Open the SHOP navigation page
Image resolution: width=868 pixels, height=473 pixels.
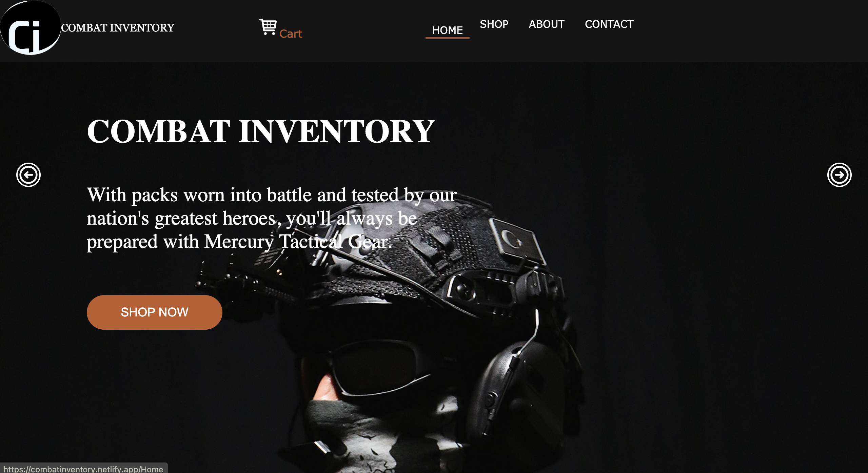click(494, 24)
